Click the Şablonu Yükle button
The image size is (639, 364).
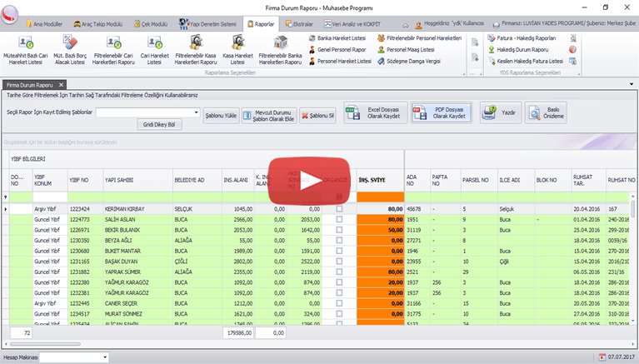(x=222, y=117)
